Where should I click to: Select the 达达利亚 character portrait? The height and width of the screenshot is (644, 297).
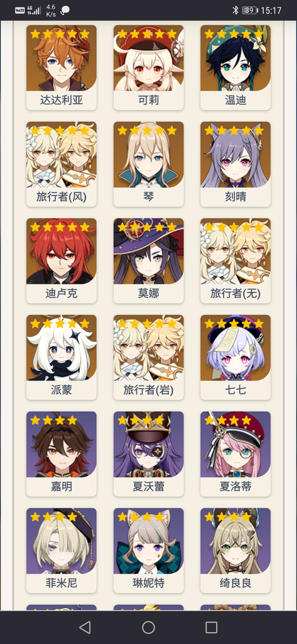(62, 67)
